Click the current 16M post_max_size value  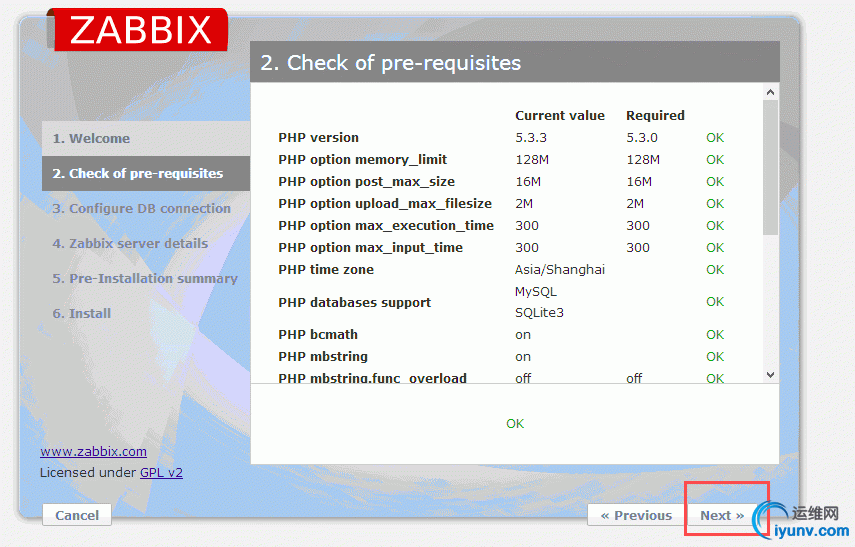point(528,182)
